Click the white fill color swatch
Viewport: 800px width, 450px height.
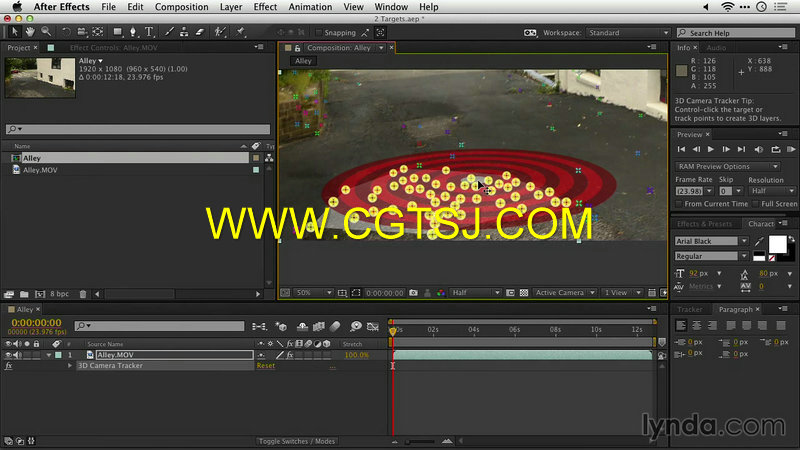[778, 244]
